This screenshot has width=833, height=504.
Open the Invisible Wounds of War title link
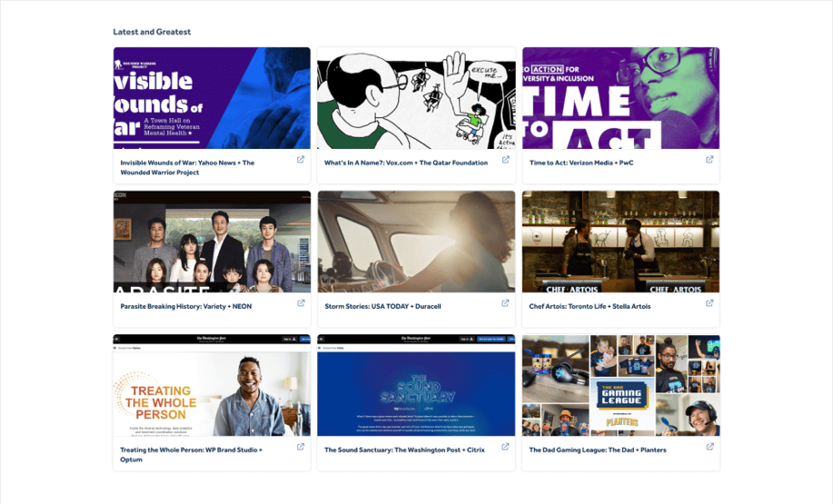(x=187, y=167)
